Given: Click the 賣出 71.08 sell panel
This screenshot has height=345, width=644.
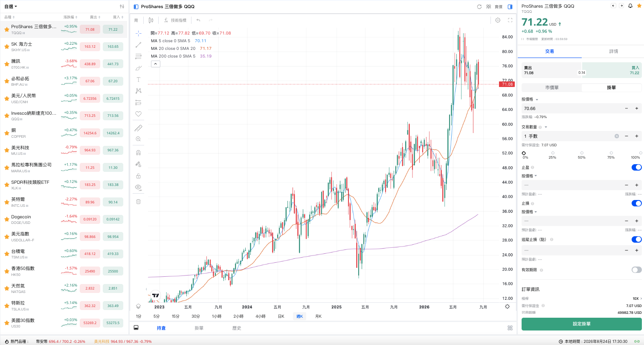Looking at the screenshot, I should 551,70.
